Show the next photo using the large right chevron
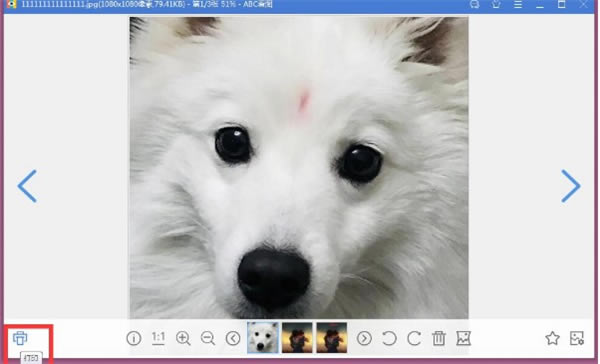 click(x=571, y=186)
